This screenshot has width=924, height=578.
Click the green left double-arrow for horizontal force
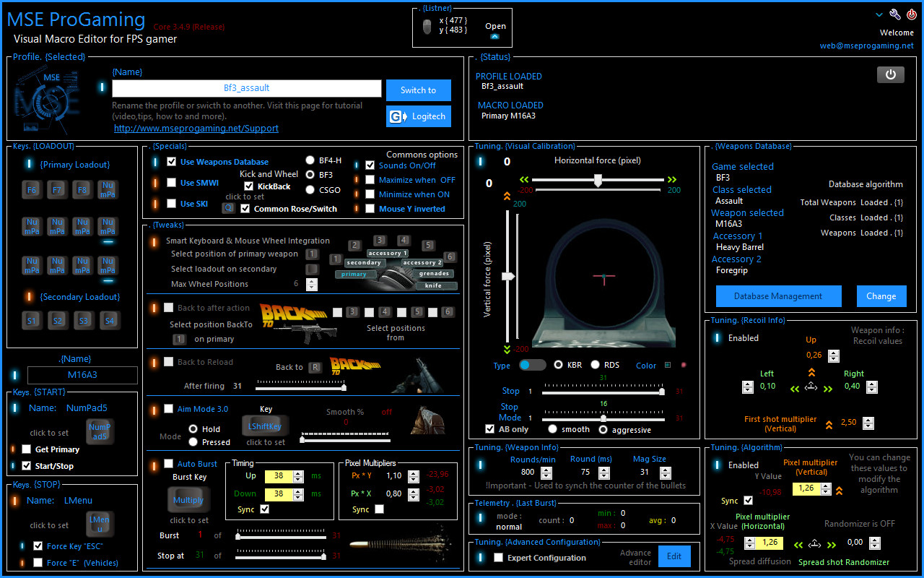tap(526, 179)
